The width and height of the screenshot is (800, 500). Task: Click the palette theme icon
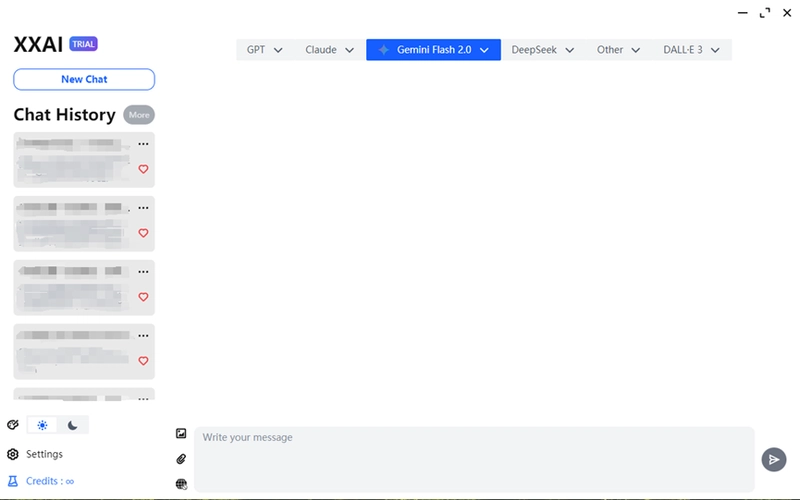tap(13, 424)
